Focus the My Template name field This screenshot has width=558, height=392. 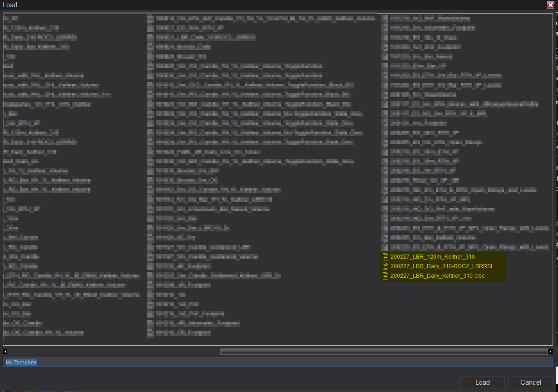[x=278, y=363]
